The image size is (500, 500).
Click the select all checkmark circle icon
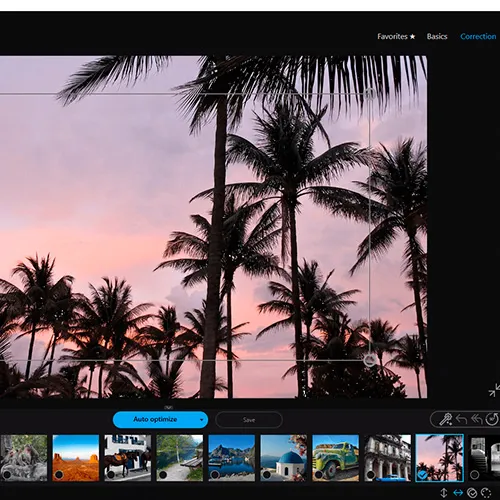[472, 493]
